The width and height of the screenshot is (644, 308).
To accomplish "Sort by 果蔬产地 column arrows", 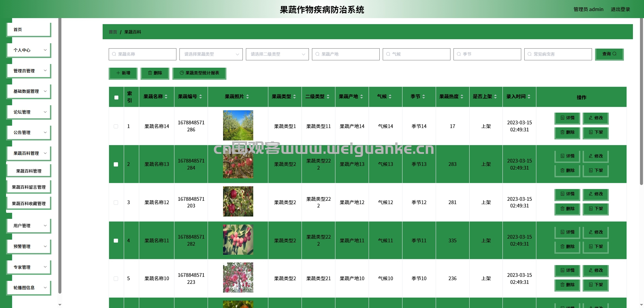I will click(x=362, y=97).
